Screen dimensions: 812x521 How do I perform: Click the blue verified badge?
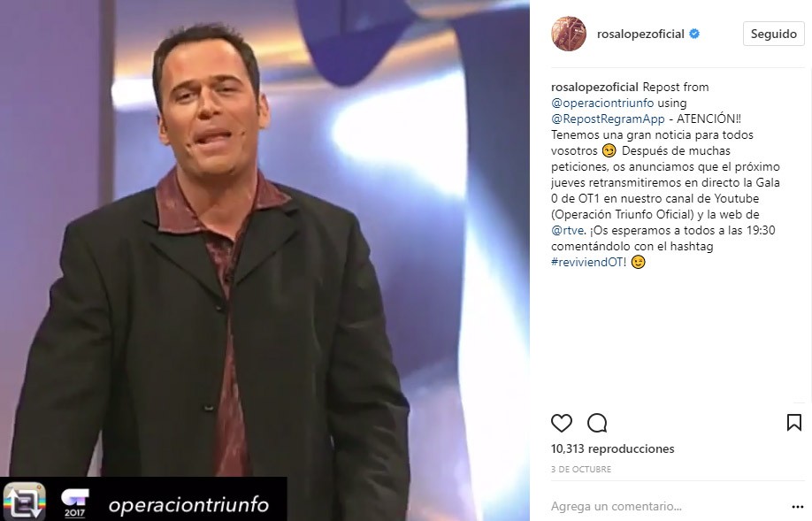[x=694, y=34]
